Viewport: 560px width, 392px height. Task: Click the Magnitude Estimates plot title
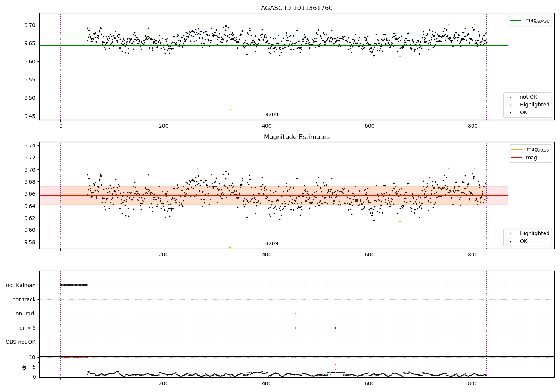(296, 137)
